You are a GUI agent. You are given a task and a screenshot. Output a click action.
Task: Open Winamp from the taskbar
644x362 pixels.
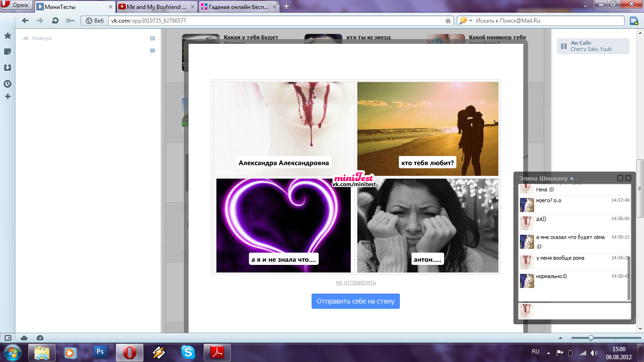158,353
